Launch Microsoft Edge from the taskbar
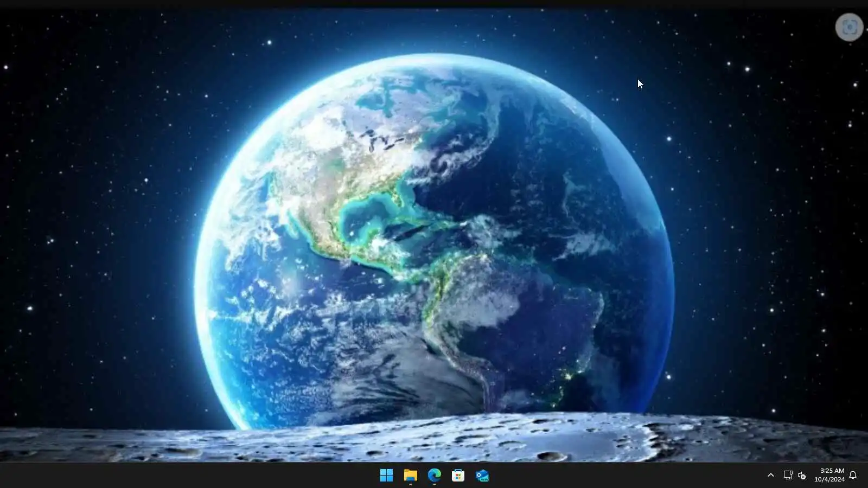 434,476
